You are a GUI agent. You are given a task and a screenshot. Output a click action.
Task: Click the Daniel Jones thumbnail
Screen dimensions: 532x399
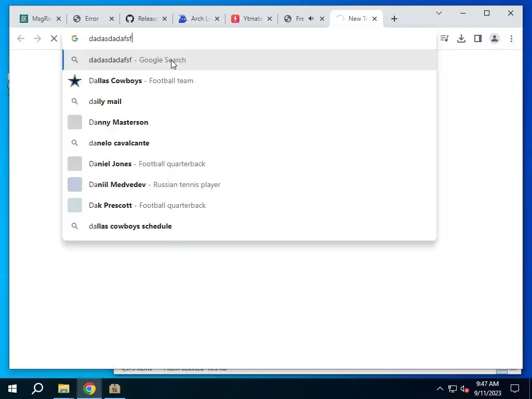[75, 164]
